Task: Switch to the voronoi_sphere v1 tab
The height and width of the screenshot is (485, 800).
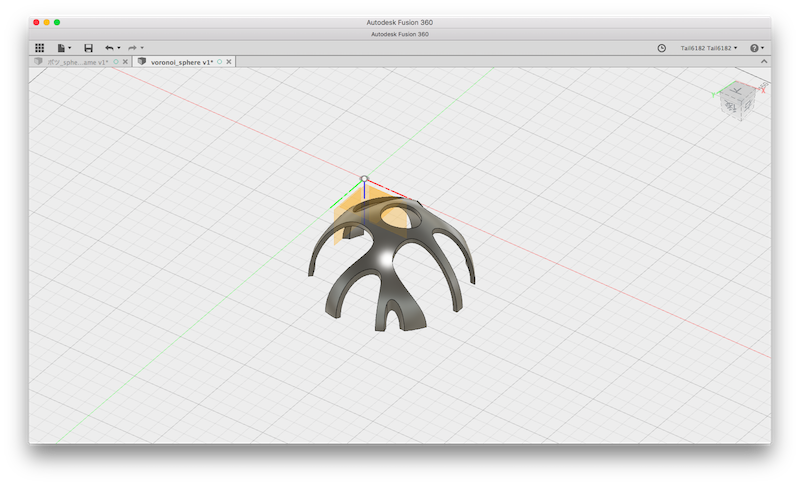Action: (182, 62)
